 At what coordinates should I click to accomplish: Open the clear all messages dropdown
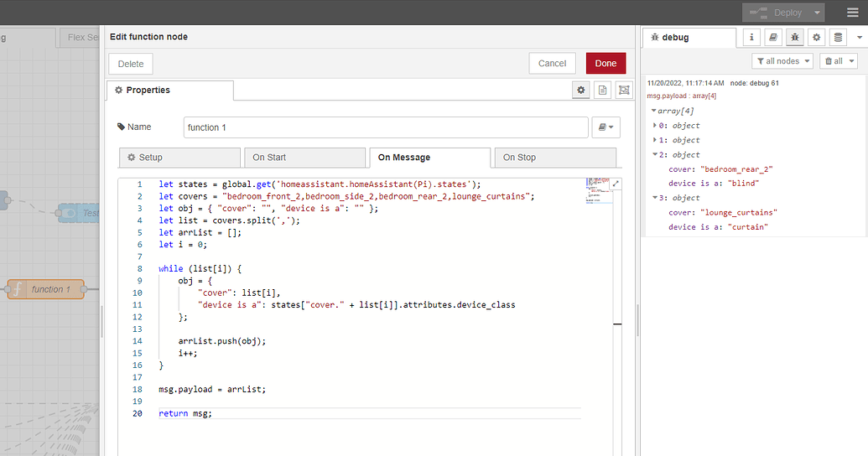point(839,61)
